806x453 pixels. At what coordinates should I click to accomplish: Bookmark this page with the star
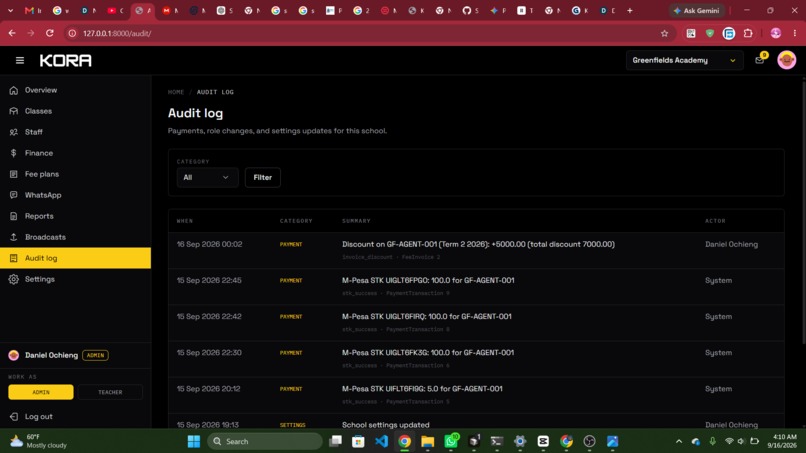click(x=664, y=33)
